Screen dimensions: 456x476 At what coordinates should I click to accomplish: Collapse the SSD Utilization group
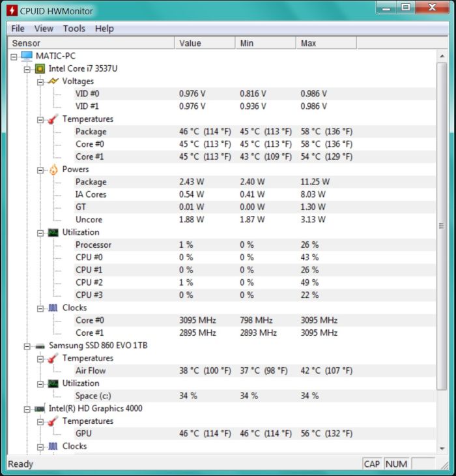[x=40, y=384]
